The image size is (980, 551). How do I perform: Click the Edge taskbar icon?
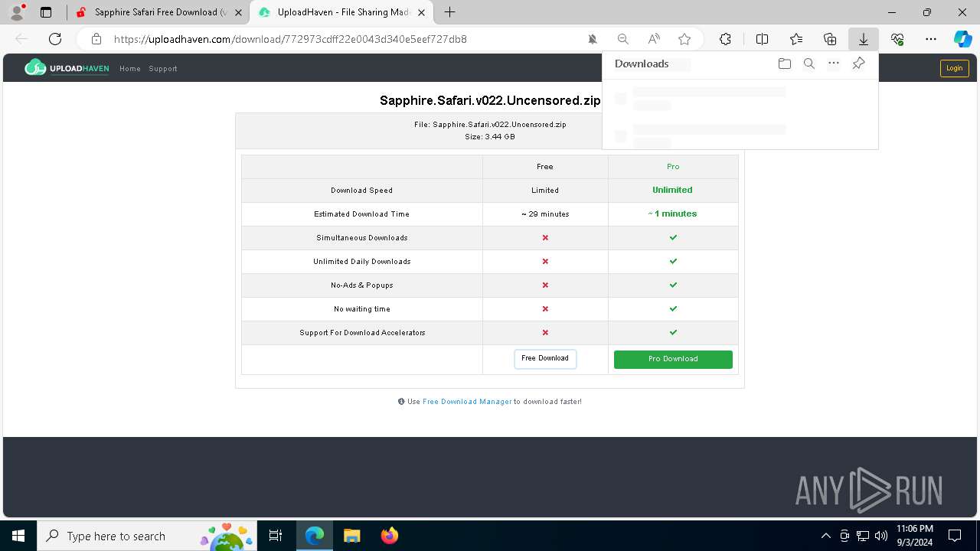pos(315,536)
